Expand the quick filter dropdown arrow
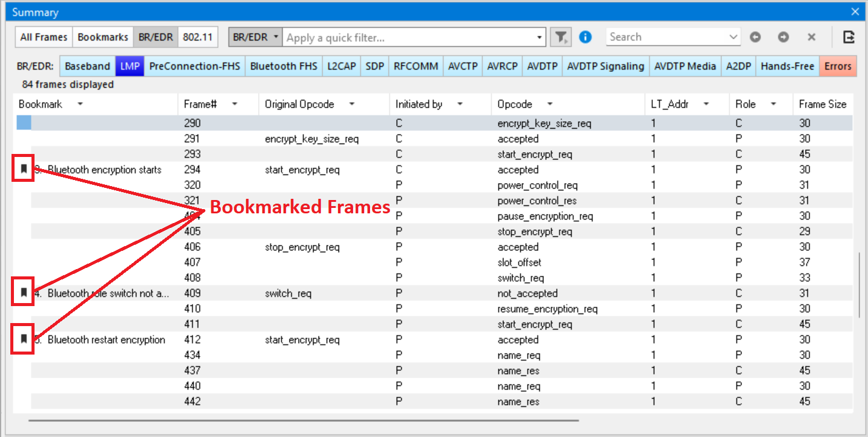This screenshot has height=437, width=868. coord(540,38)
